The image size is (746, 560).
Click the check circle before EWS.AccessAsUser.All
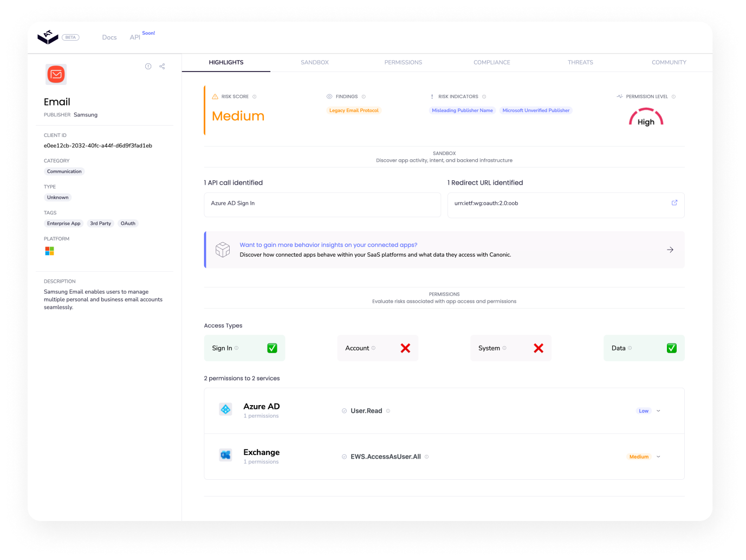click(344, 457)
